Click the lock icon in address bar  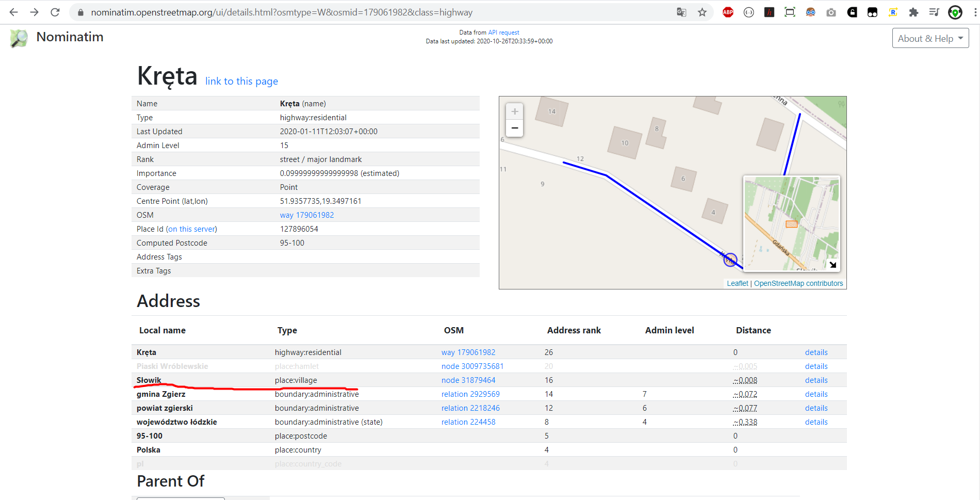(x=80, y=12)
